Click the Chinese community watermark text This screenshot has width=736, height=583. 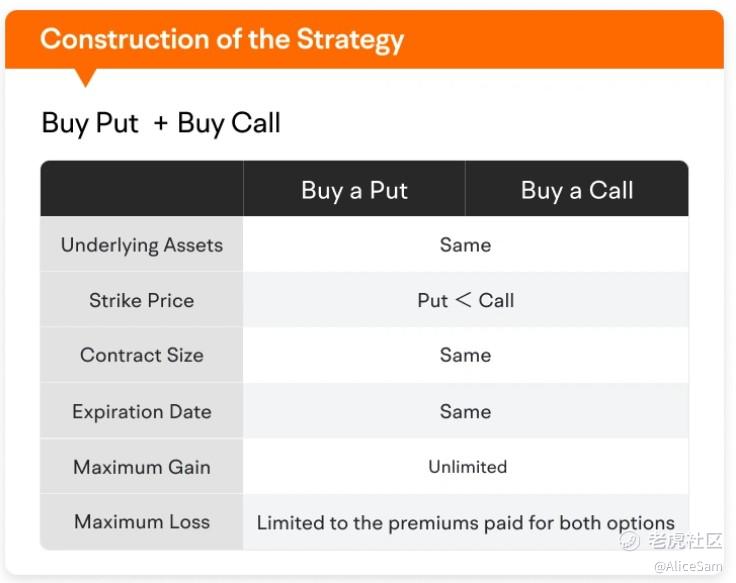[685, 541]
